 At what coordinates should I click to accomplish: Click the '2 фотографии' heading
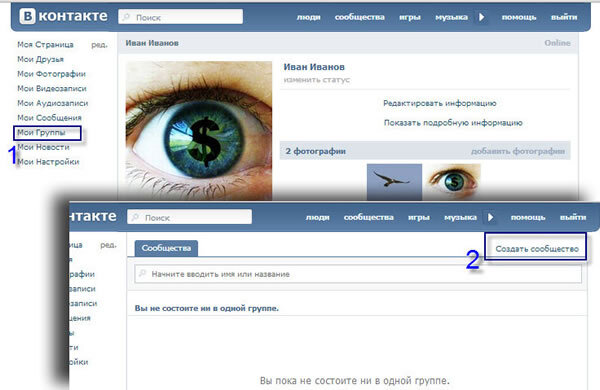315,151
